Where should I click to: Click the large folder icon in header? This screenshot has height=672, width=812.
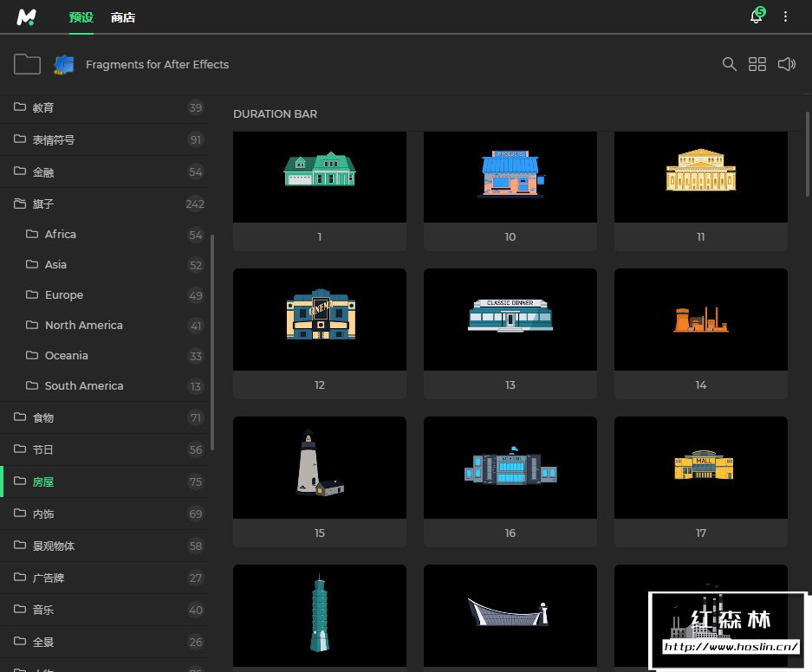(28, 64)
